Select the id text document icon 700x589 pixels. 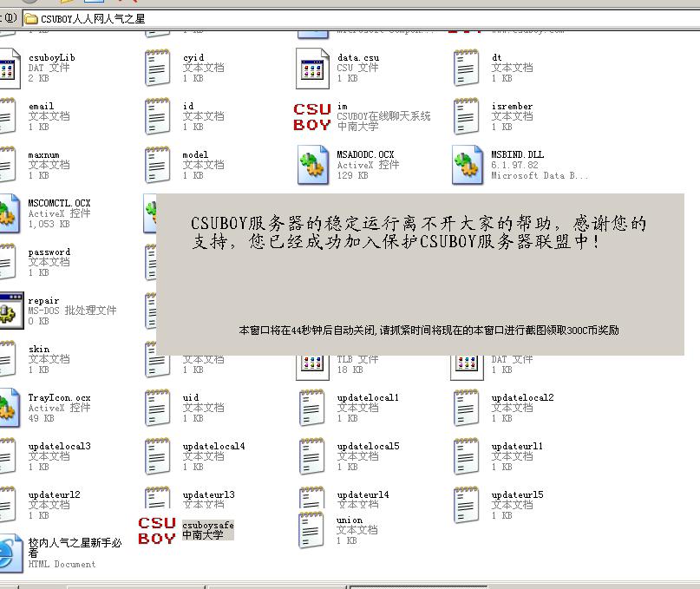[x=157, y=116]
